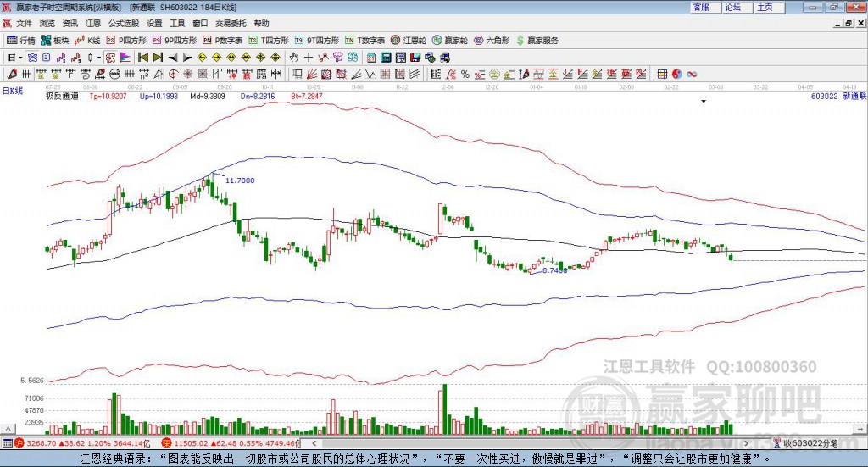Open the 江恩 menu

point(93,23)
